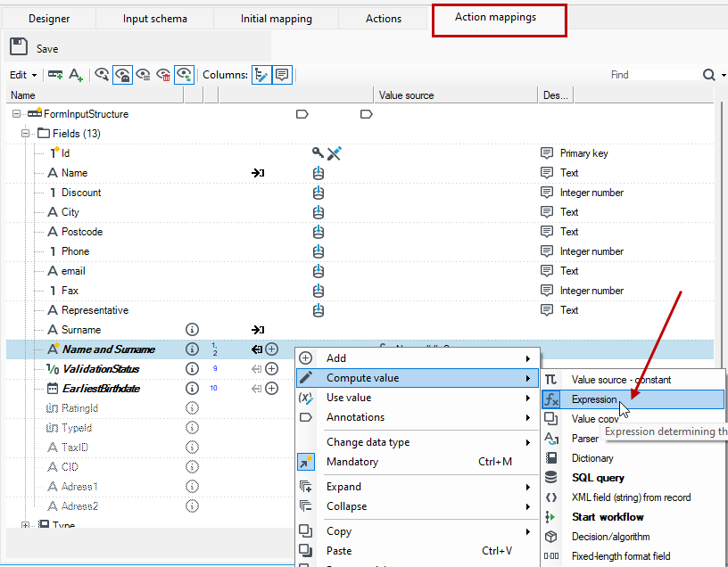The width and height of the screenshot is (728, 567).
Task: Open the Find options dropdown arrow
Action: coord(723,75)
